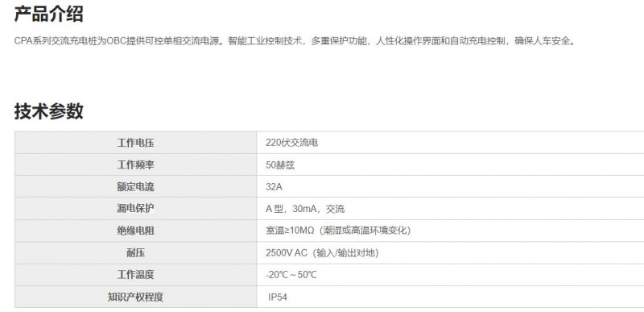
Task: Click the 技术参数 heading
Action: (48, 111)
